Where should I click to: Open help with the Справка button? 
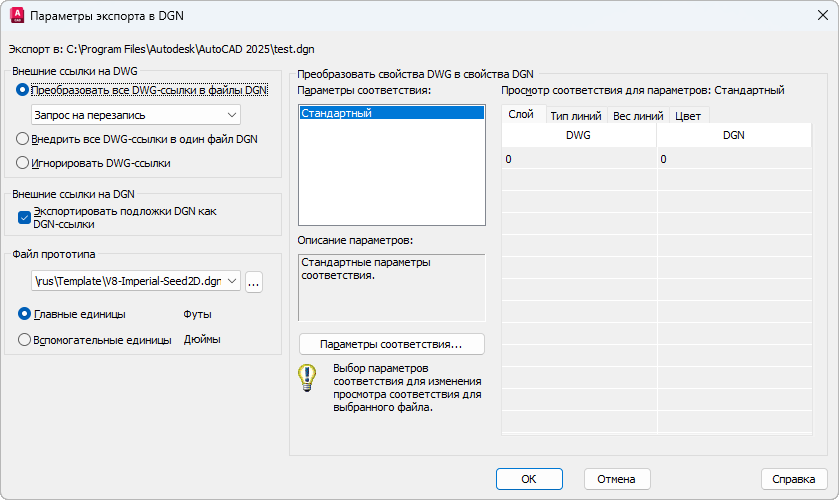(793, 479)
